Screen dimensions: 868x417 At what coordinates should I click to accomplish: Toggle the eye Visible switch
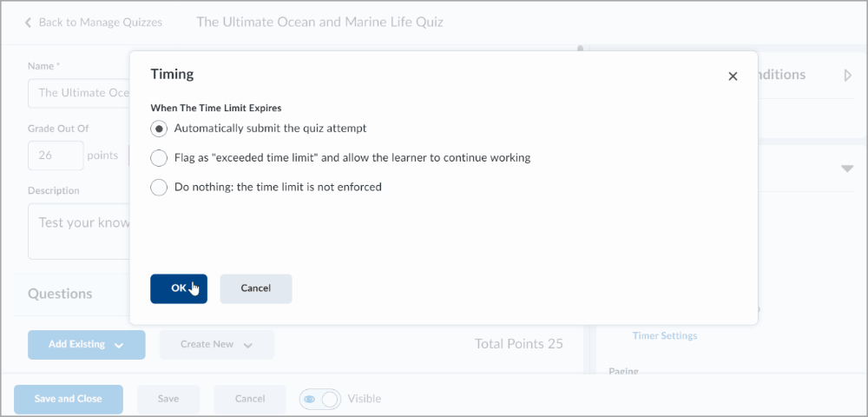[x=320, y=399]
